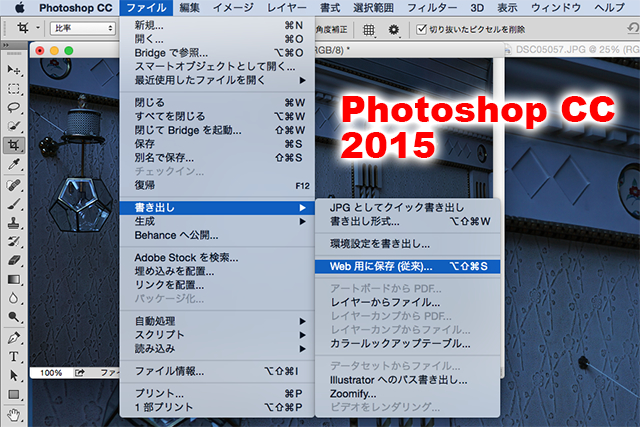640x427 pixels.
Task: Open the Apple menu
Action: point(18,7)
